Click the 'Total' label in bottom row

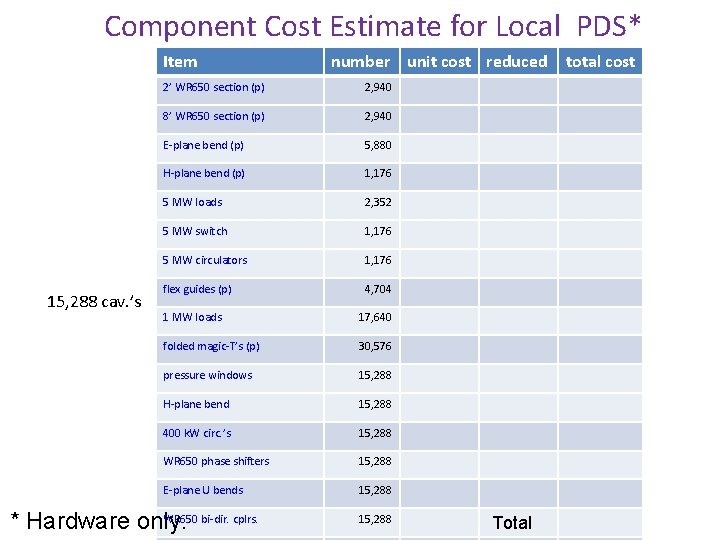point(512,523)
